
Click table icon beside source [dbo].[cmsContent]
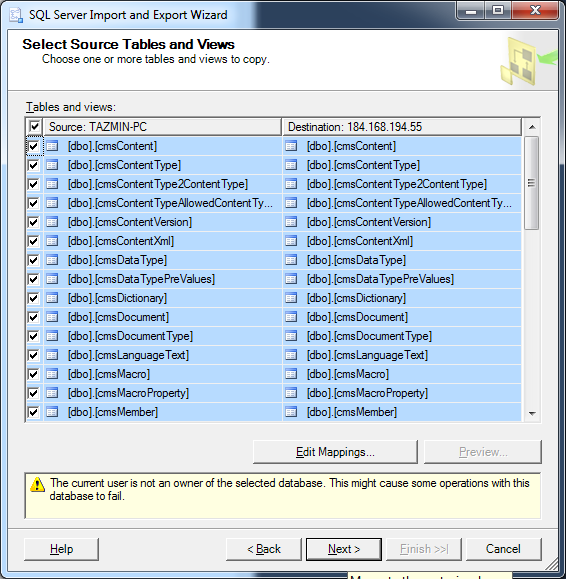click(x=52, y=146)
